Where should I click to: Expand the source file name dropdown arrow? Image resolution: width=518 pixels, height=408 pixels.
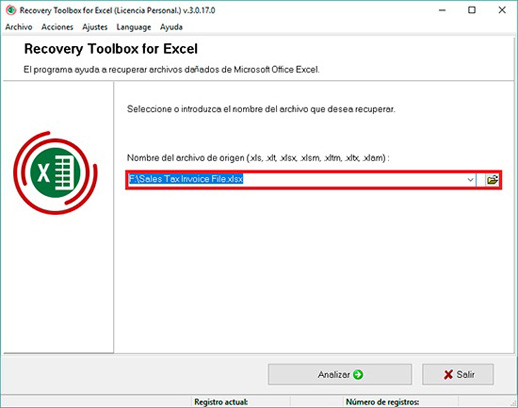[470, 180]
